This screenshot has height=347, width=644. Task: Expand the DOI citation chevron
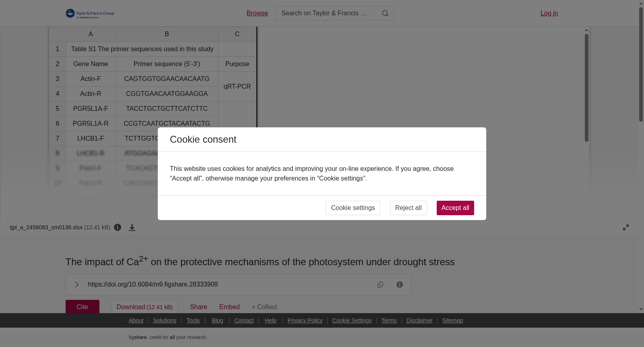tap(76, 285)
